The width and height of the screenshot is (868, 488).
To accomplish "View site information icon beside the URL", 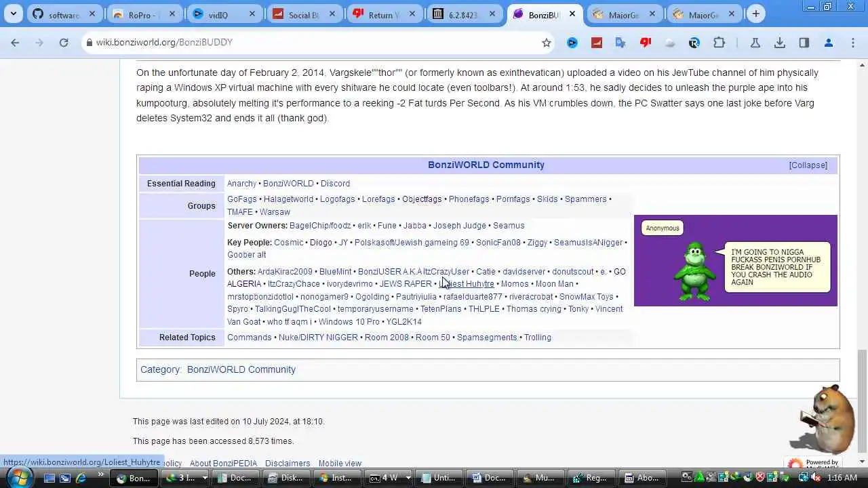I will pyautogui.click(x=88, y=42).
